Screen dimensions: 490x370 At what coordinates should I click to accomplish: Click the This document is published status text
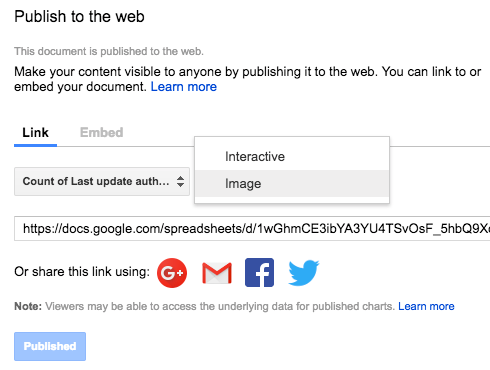(x=109, y=51)
